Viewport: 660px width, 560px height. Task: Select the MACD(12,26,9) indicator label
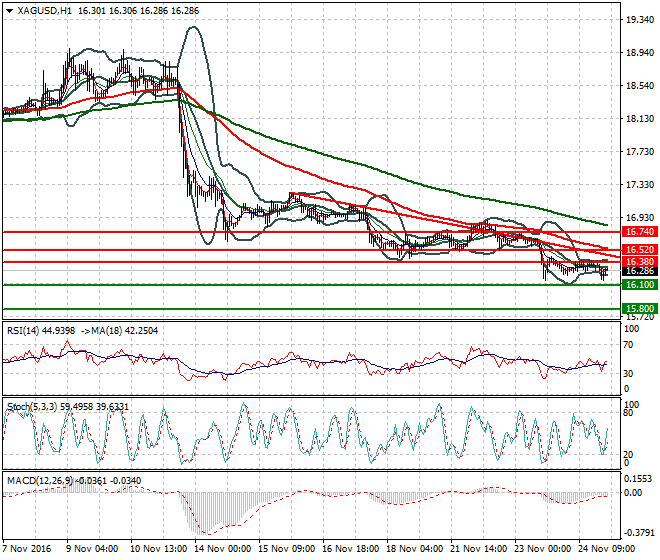coord(40,480)
